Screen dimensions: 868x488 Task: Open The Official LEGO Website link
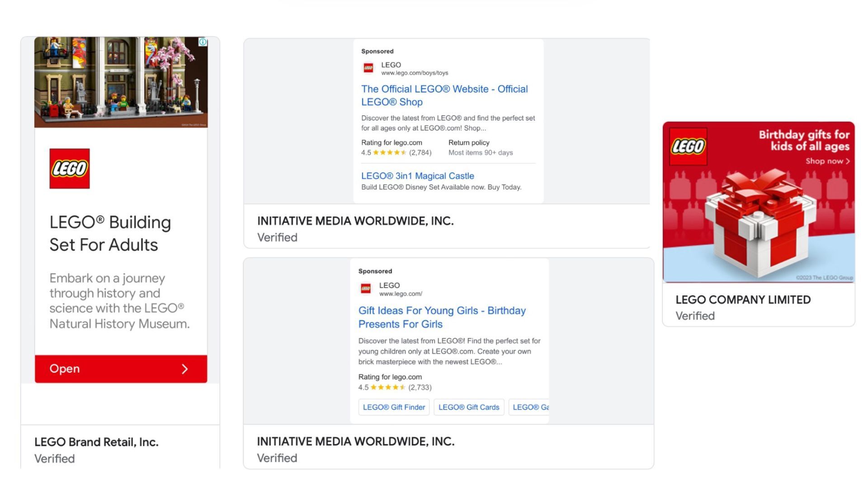pyautogui.click(x=444, y=95)
